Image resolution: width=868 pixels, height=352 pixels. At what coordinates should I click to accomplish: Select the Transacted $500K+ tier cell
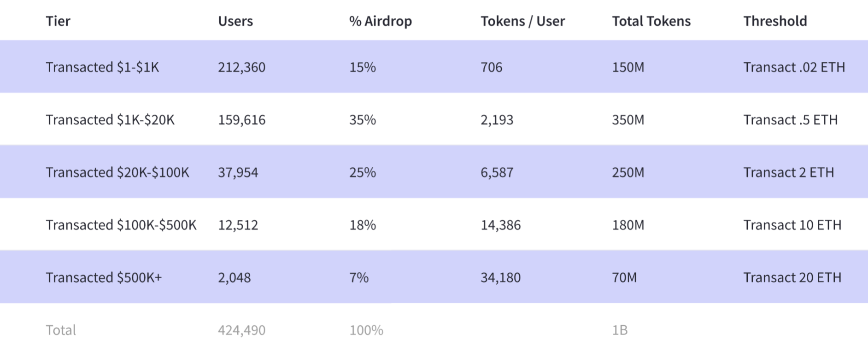(104, 277)
